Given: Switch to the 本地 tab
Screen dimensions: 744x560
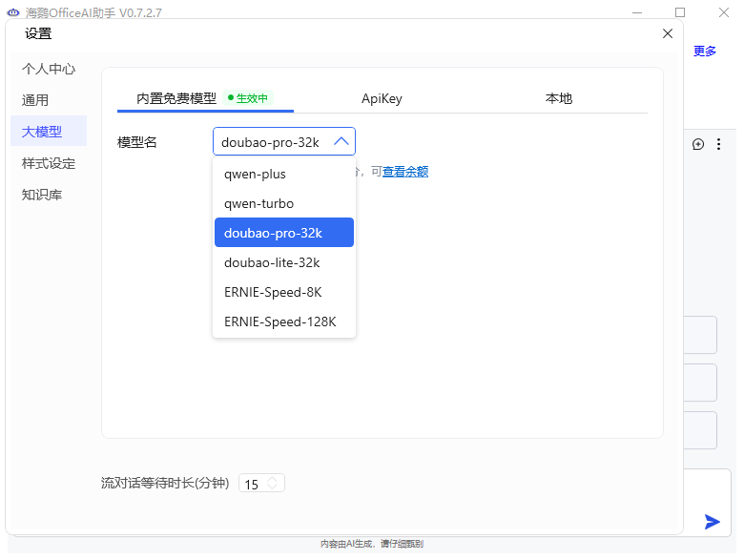Looking at the screenshot, I should 558,98.
